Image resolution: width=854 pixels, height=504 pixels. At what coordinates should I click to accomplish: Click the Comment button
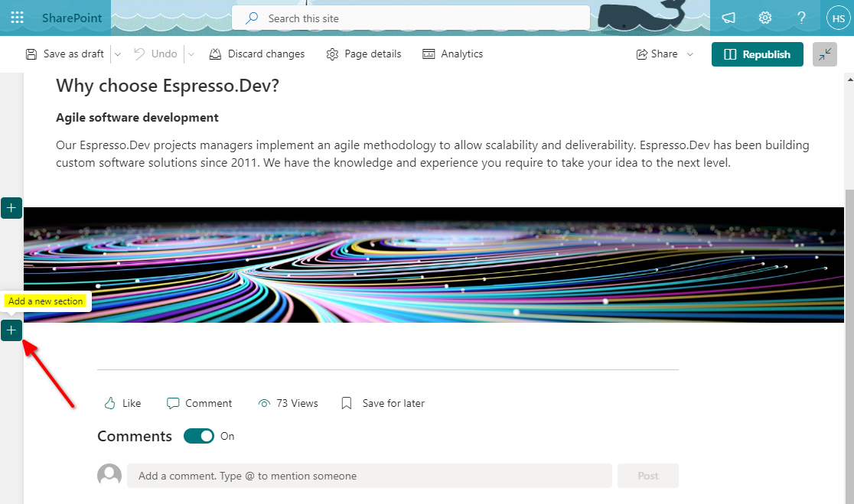click(199, 403)
